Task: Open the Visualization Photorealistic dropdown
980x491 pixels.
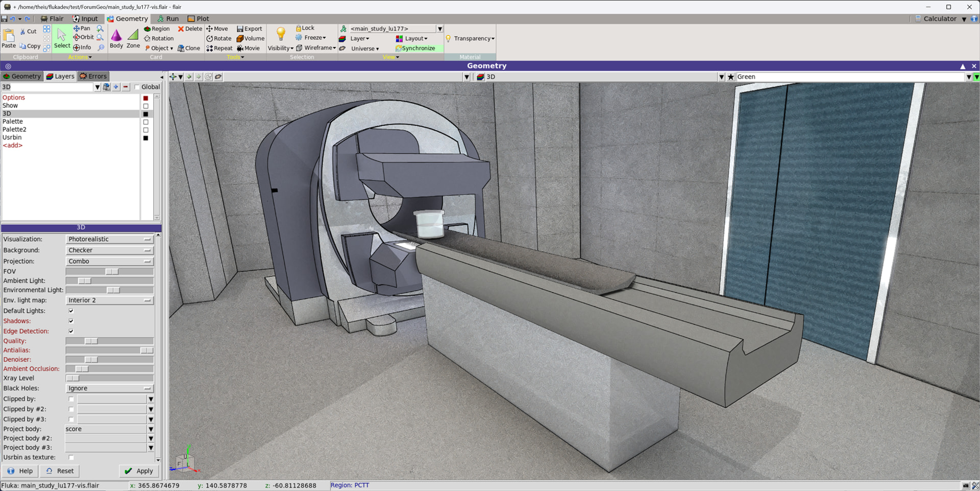Action: (109, 239)
